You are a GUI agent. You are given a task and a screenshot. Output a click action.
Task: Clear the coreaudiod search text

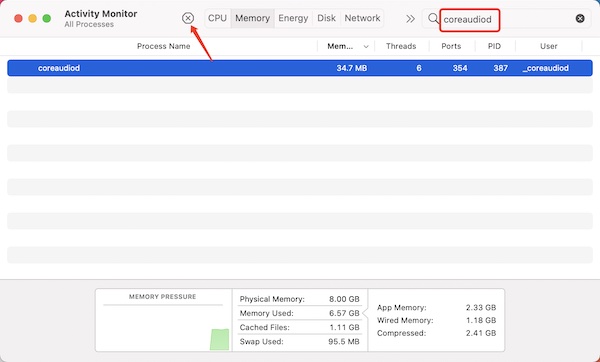pyautogui.click(x=580, y=18)
